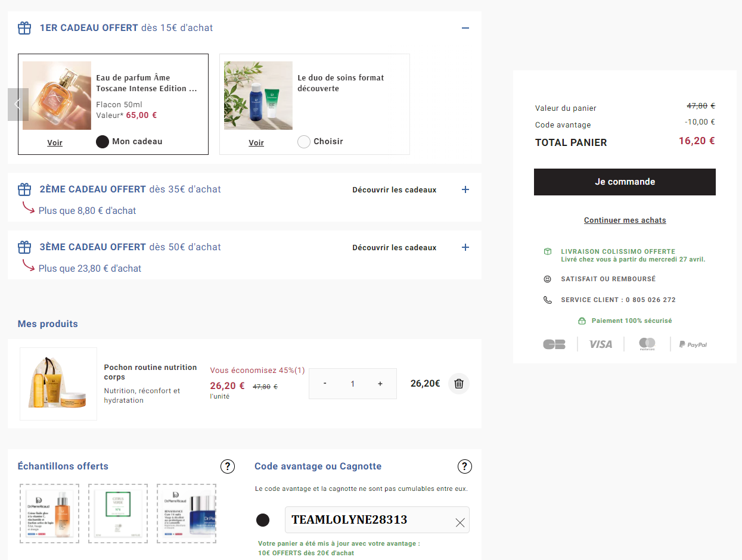This screenshot has height=560, width=742.
Task: View details of duo de soins gift
Action: (256, 143)
